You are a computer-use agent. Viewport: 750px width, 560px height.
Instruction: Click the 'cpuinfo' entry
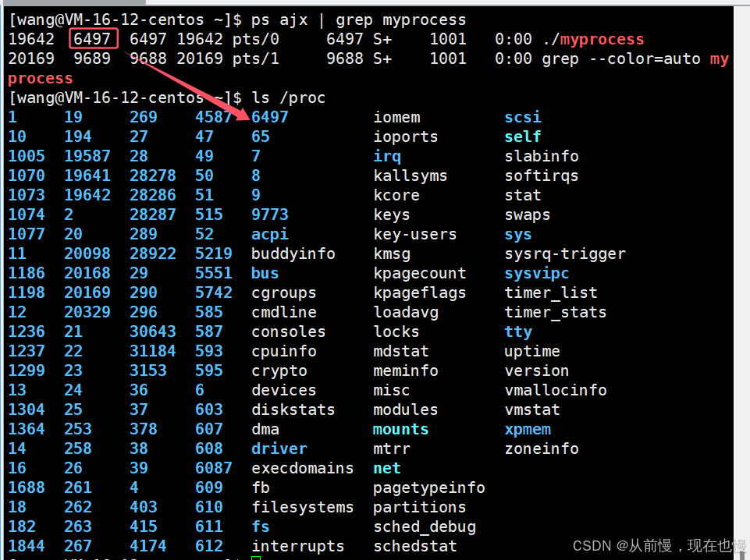[x=283, y=351]
